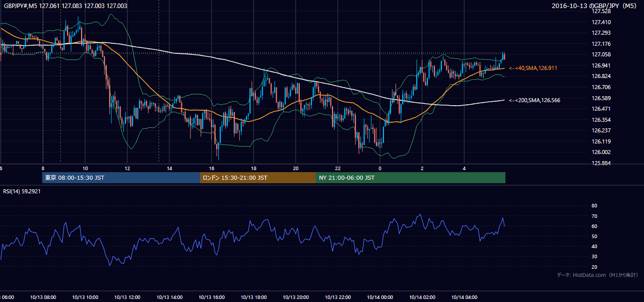
Task: Click price axis label 125.884
Action: (x=601, y=163)
